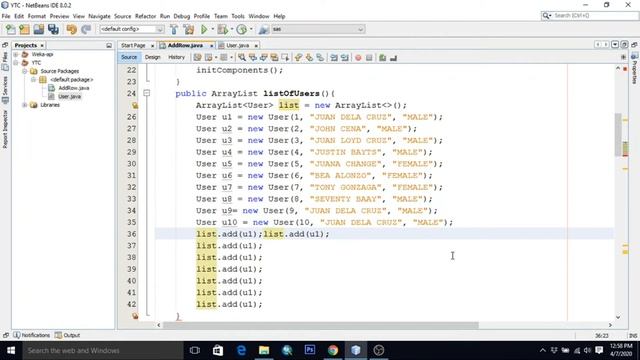Open File Explorer from the taskbar
Image resolution: width=640 pixels, height=360 pixels.
click(x=264, y=350)
